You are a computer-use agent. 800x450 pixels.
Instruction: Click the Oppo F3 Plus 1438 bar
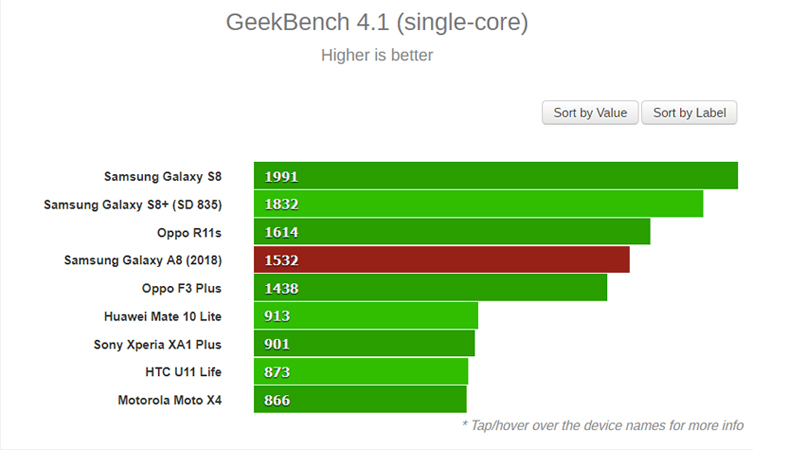point(430,288)
